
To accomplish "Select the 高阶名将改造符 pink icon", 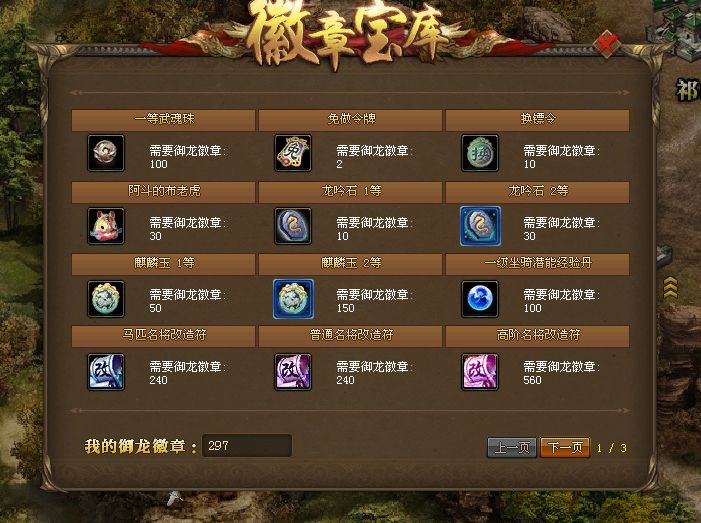I will click(x=480, y=371).
